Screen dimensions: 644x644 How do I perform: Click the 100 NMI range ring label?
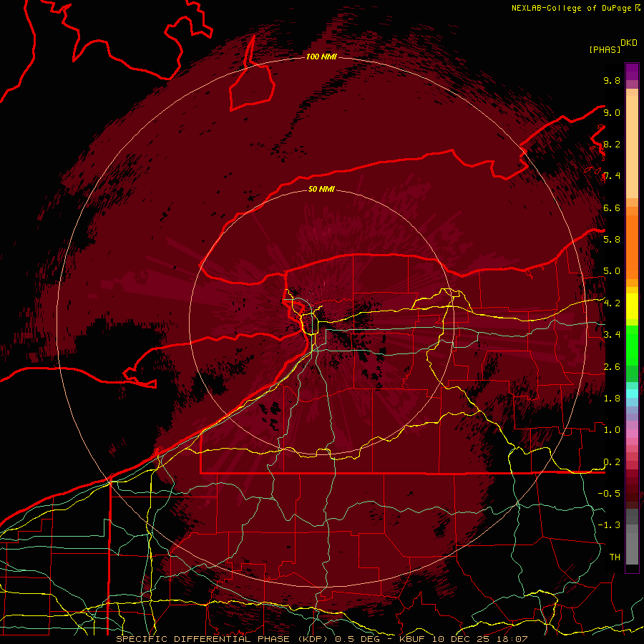[x=321, y=57]
